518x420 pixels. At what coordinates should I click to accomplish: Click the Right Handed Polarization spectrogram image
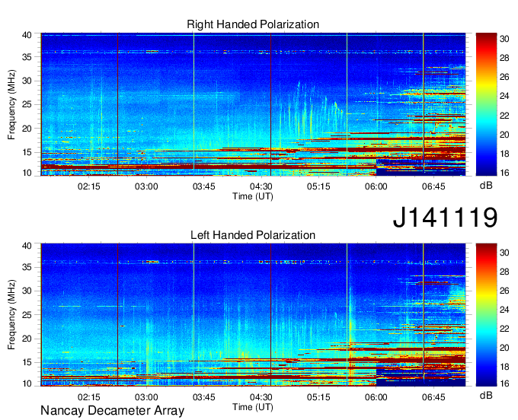[x=253, y=104]
